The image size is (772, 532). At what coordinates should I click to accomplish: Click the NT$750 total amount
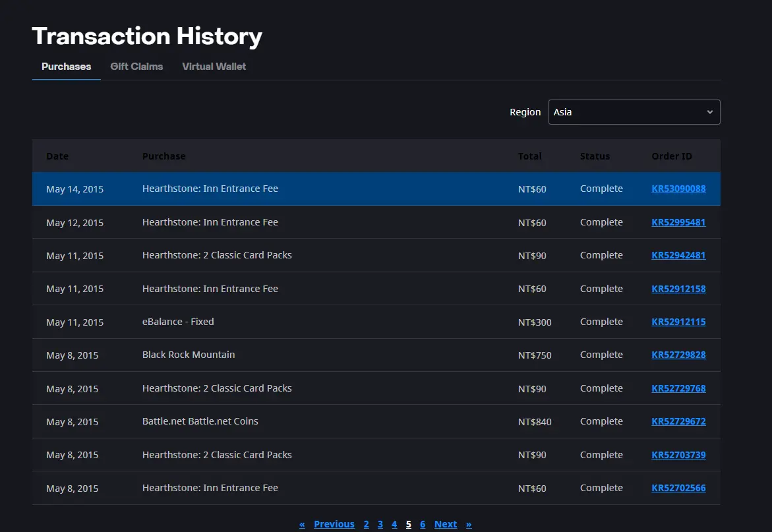(535, 355)
